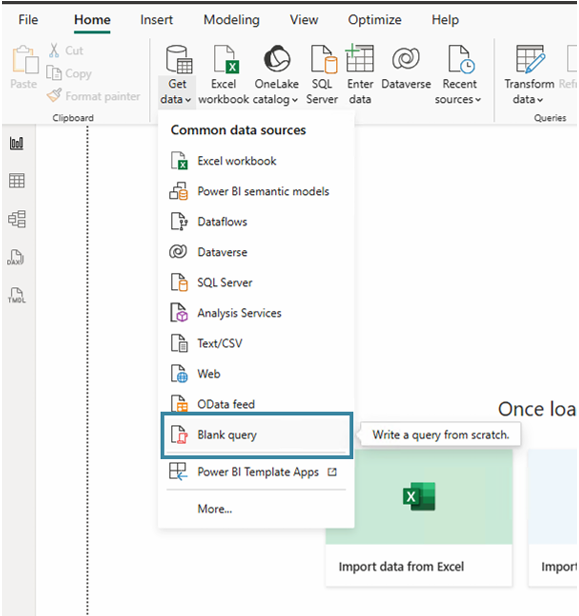Screen dimensions: 579x616
Task: Open TMDL view in sidebar
Action: [16, 295]
